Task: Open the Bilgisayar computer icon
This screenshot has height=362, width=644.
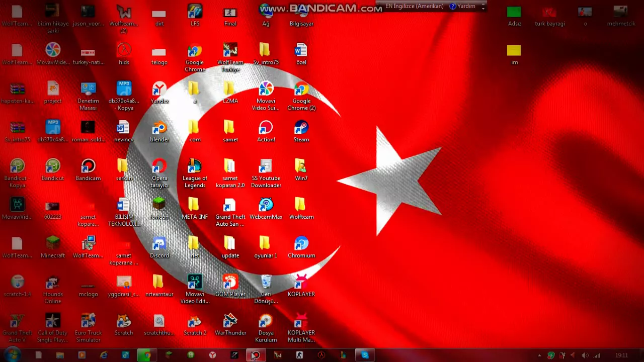Action: (301, 15)
